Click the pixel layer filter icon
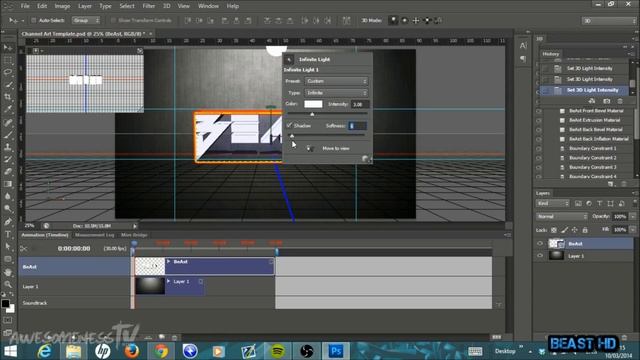The width and height of the screenshot is (640, 360). 578,203
